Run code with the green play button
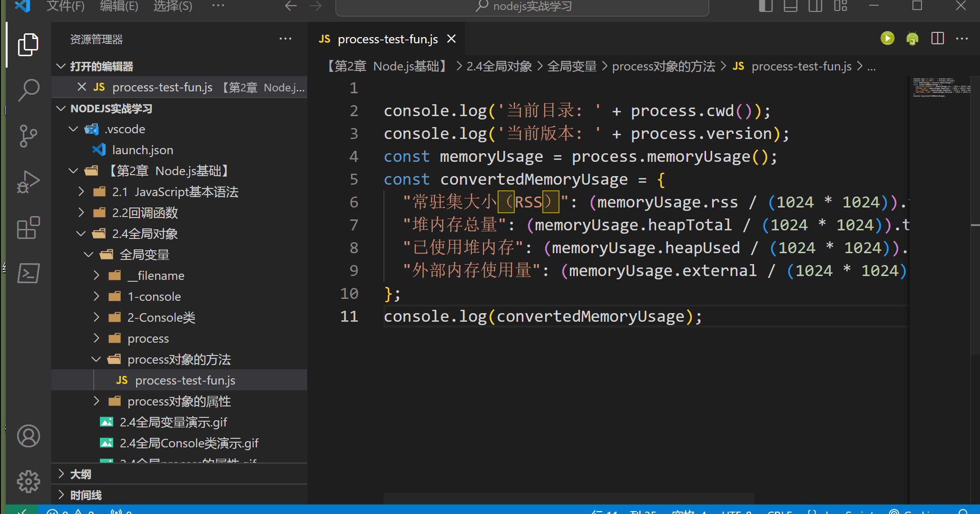980x514 pixels. [x=887, y=39]
